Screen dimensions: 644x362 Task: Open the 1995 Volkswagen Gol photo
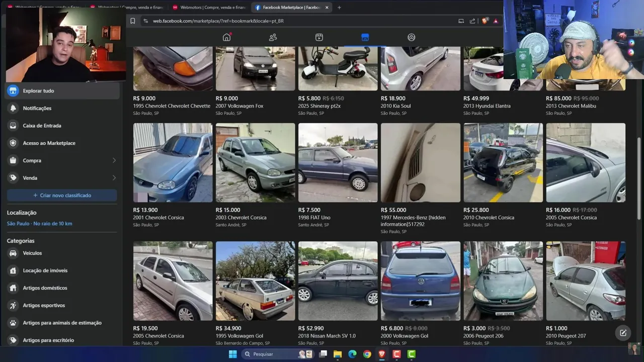tap(255, 281)
